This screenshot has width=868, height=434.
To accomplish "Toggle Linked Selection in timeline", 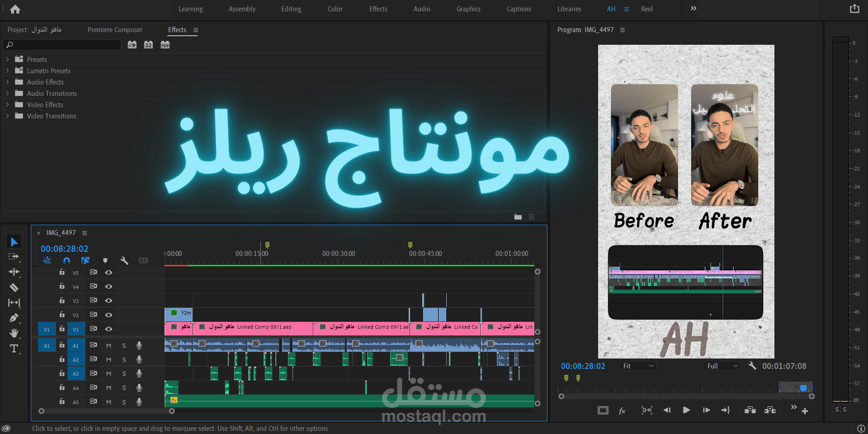I will coord(85,260).
